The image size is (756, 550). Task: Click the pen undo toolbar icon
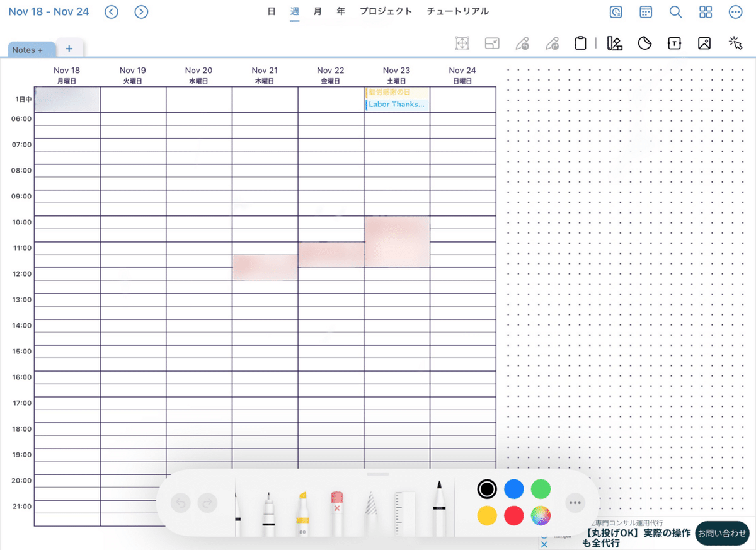[522, 43]
